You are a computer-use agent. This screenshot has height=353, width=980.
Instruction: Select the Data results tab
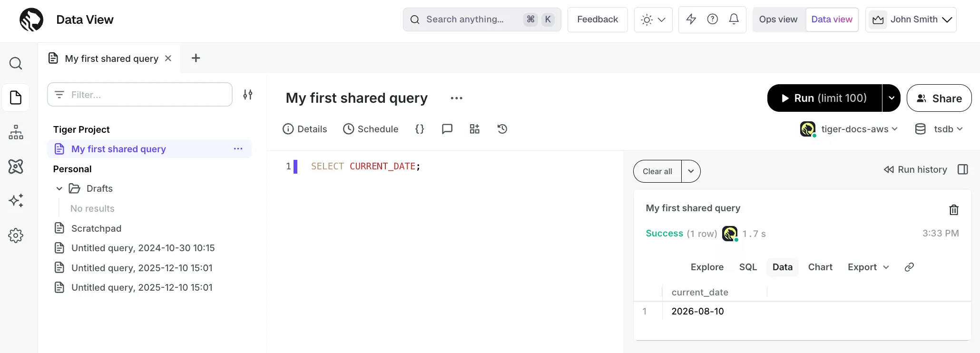pyautogui.click(x=783, y=267)
